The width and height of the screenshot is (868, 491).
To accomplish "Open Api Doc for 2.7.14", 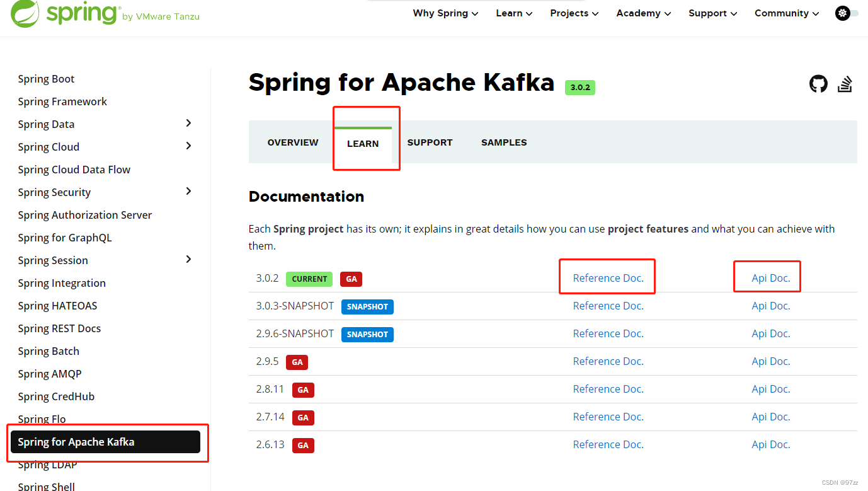I will 770,417.
